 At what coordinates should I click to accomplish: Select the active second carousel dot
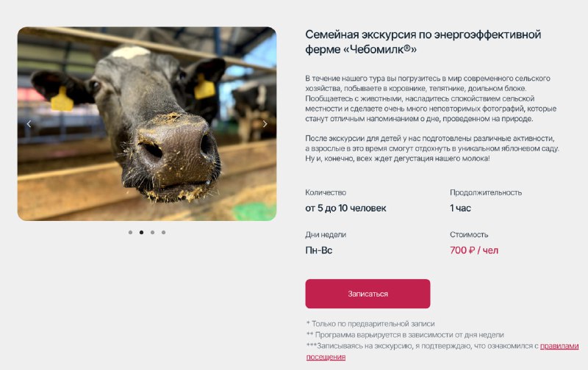point(141,233)
